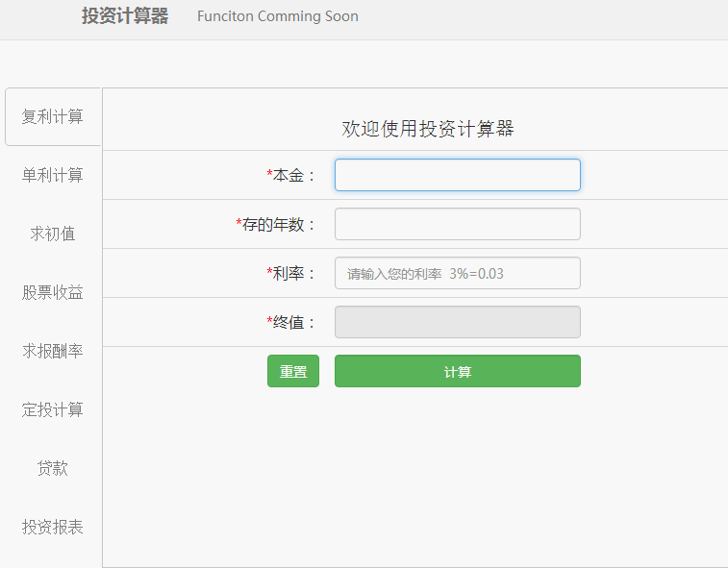Focus the 本金 input field
The image size is (728, 568).
tap(458, 175)
